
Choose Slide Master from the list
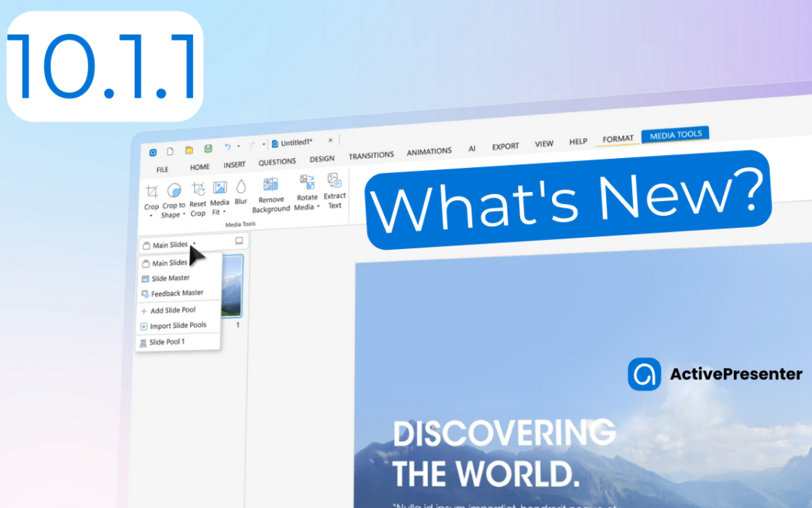tap(170, 278)
